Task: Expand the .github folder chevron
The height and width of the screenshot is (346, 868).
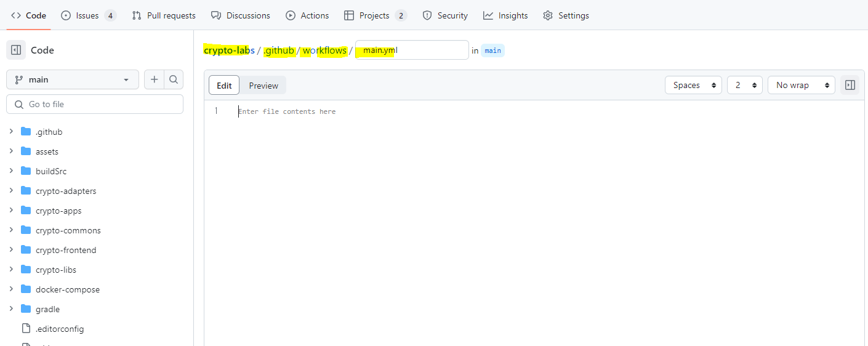Action: [x=11, y=132]
